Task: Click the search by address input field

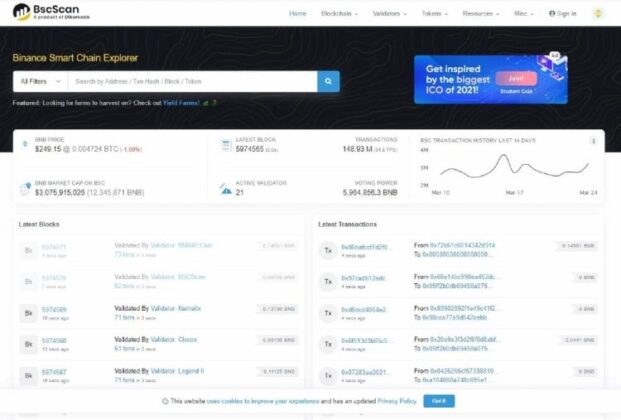Action: point(192,82)
